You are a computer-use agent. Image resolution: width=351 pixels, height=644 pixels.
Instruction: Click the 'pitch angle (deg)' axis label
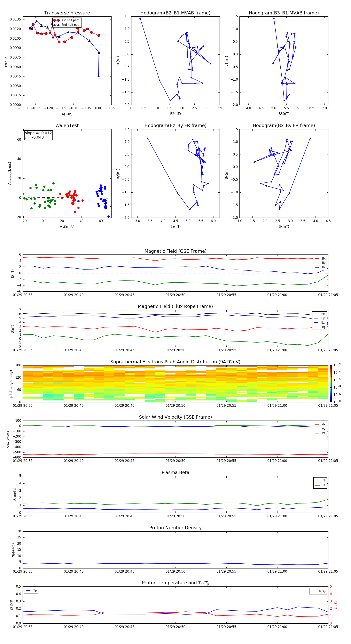pos(11,383)
